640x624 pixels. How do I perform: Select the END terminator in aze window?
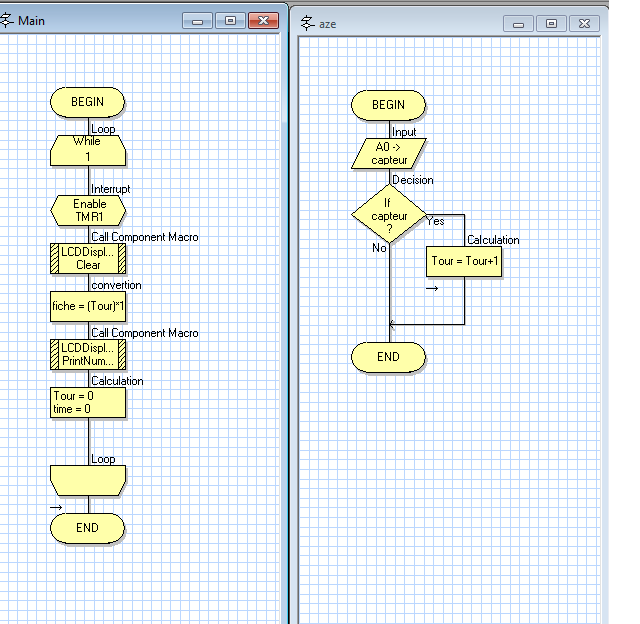pyautogui.click(x=388, y=357)
